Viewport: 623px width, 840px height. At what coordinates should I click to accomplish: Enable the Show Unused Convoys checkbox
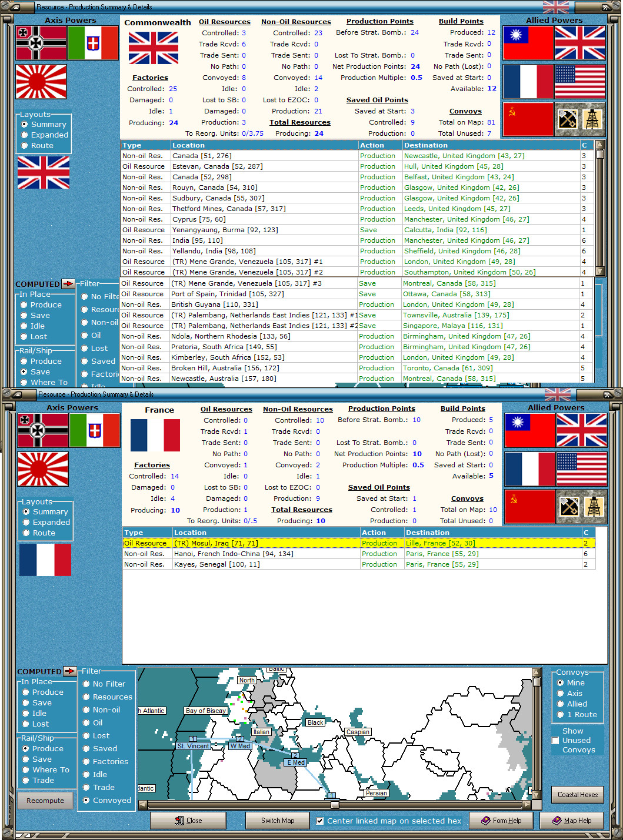click(x=555, y=741)
